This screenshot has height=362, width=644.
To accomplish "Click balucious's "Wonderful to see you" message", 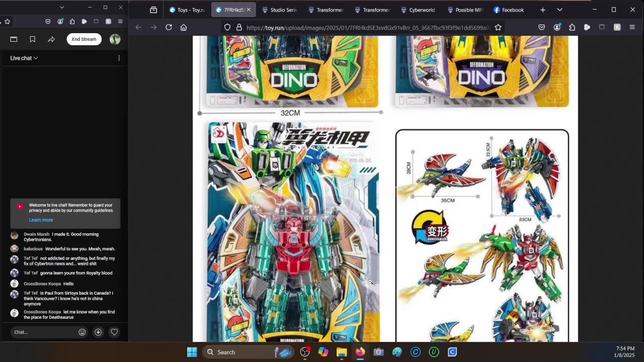I will (65, 248).
